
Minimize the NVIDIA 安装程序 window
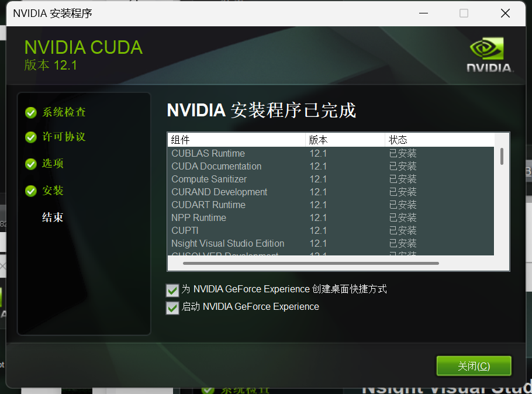tap(423, 13)
